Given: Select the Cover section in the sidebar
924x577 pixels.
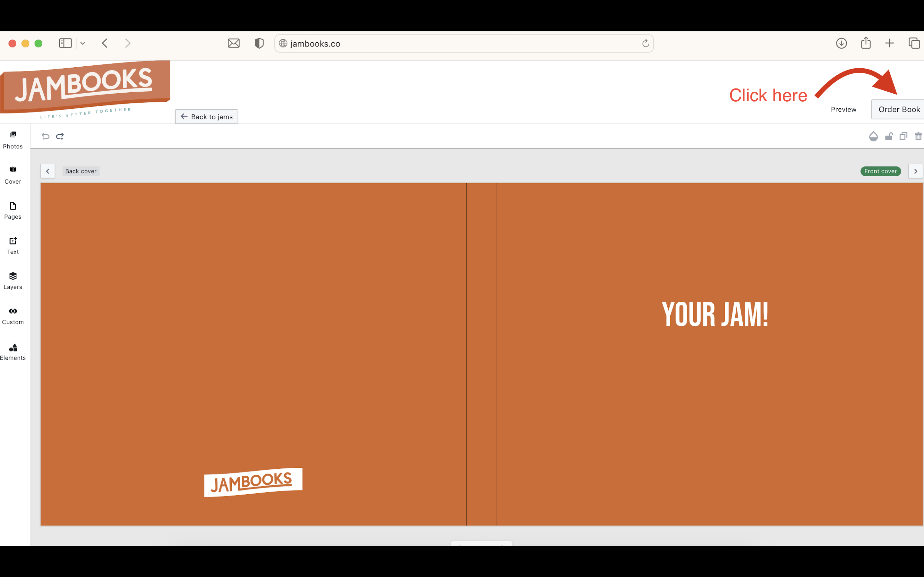Looking at the screenshot, I should pyautogui.click(x=13, y=174).
